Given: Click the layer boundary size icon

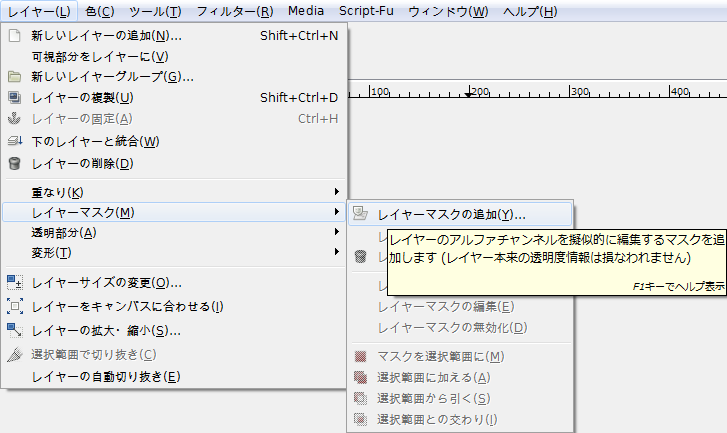Looking at the screenshot, I should pos(15,282).
